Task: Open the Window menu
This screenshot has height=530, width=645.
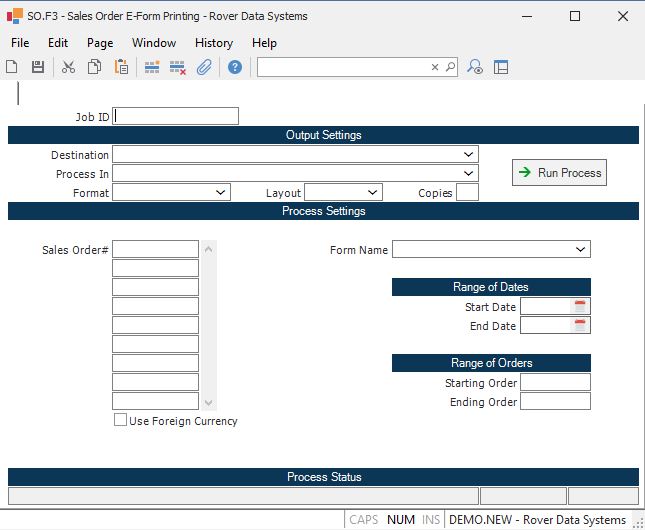Action: click(x=154, y=43)
